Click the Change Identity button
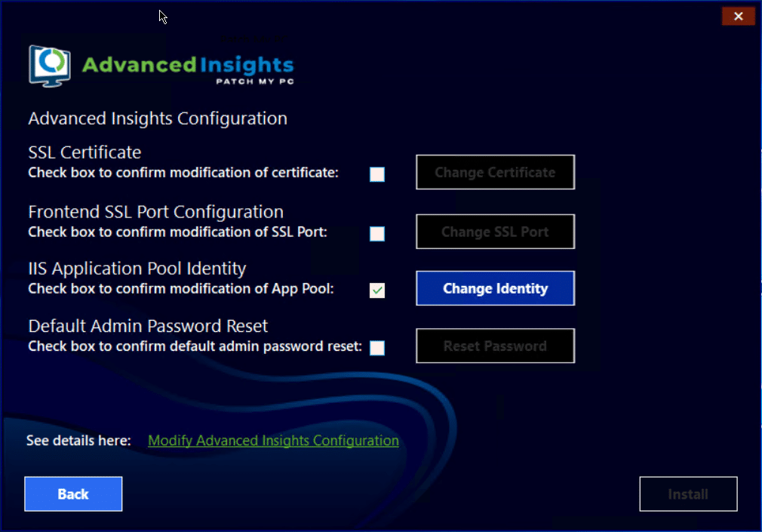 (x=495, y=288)
